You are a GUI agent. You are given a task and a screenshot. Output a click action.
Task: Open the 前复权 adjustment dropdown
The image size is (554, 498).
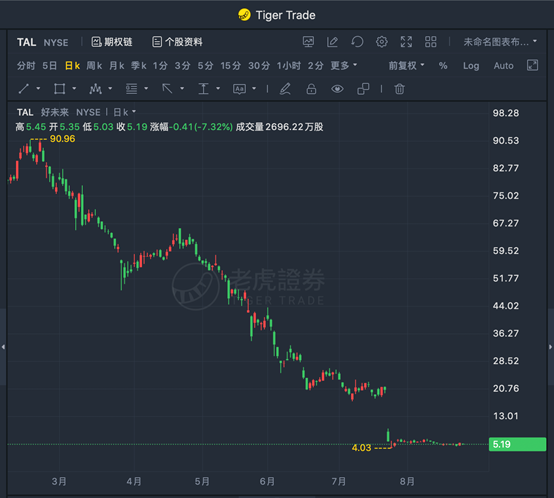(x=406, y=66)
